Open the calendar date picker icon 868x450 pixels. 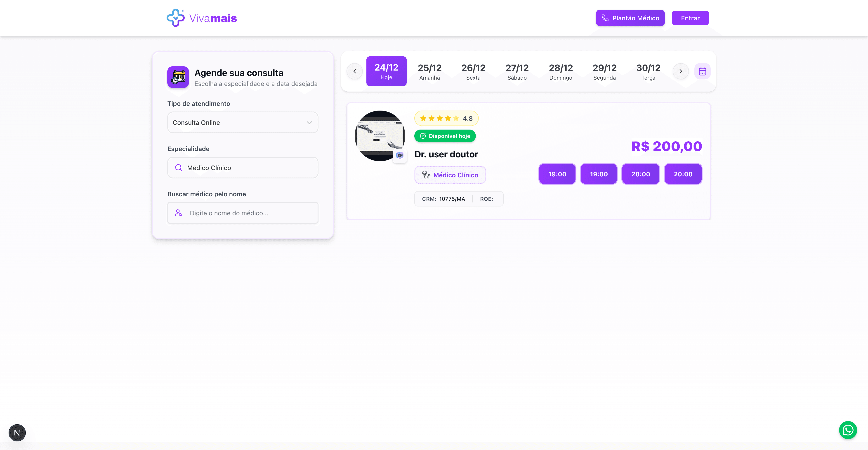[702, 71]
